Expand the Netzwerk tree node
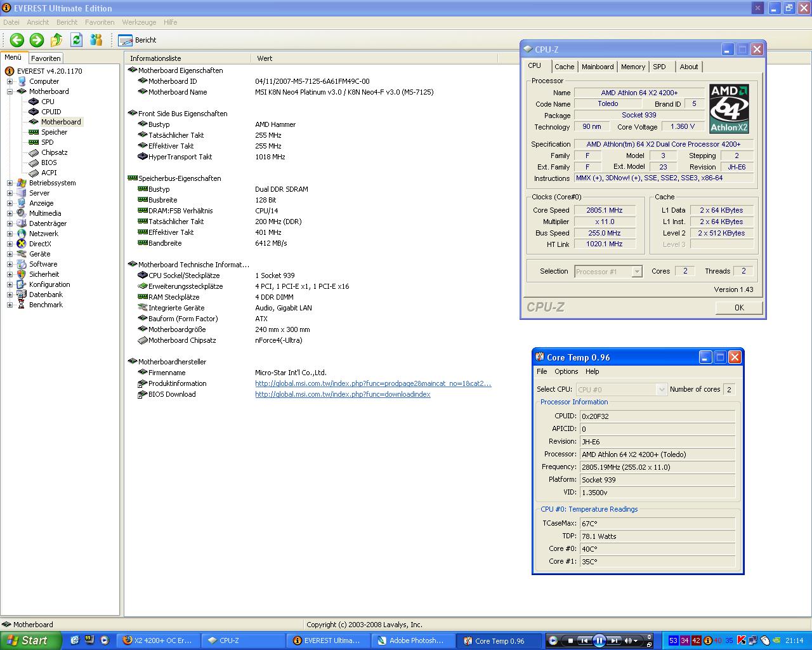Screen dimensions: 812x650 click(x=10, y=234)
